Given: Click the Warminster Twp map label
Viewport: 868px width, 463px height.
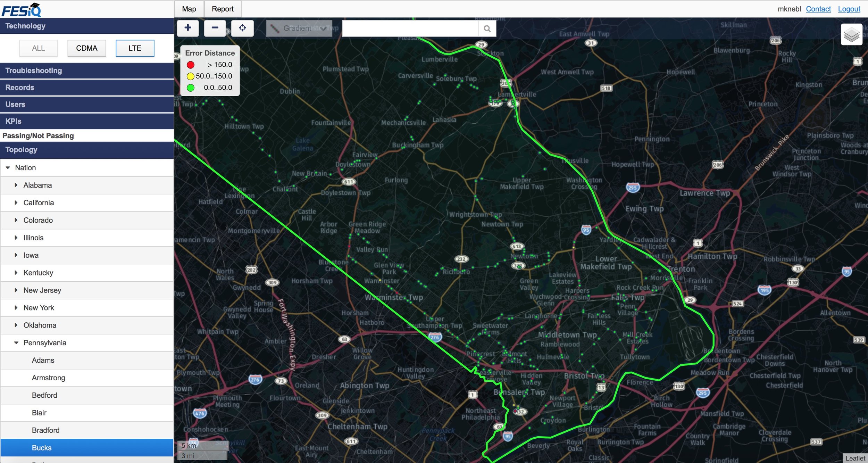Looking at the screenshot, I should (x=394, y=298).
